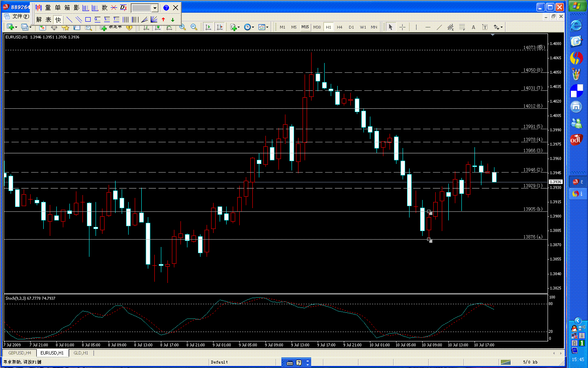The width and height of the screenshot is (588, 368).
Task: Click the red crossed-lines icon in floating toolbar
Action: click(x=114, y=8)
